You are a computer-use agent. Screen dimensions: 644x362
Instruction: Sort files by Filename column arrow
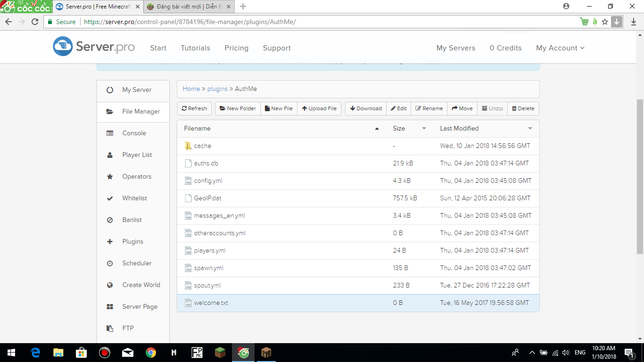(x=377, y=129)
